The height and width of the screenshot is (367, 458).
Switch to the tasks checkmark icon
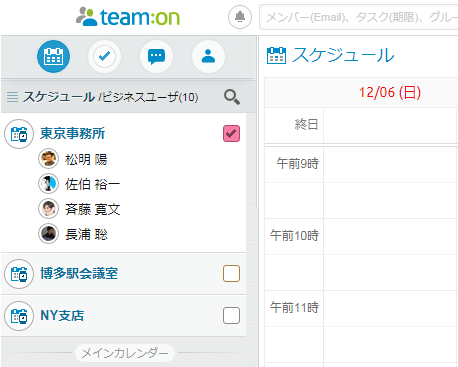pyautogui.click(x=104, y=56)
